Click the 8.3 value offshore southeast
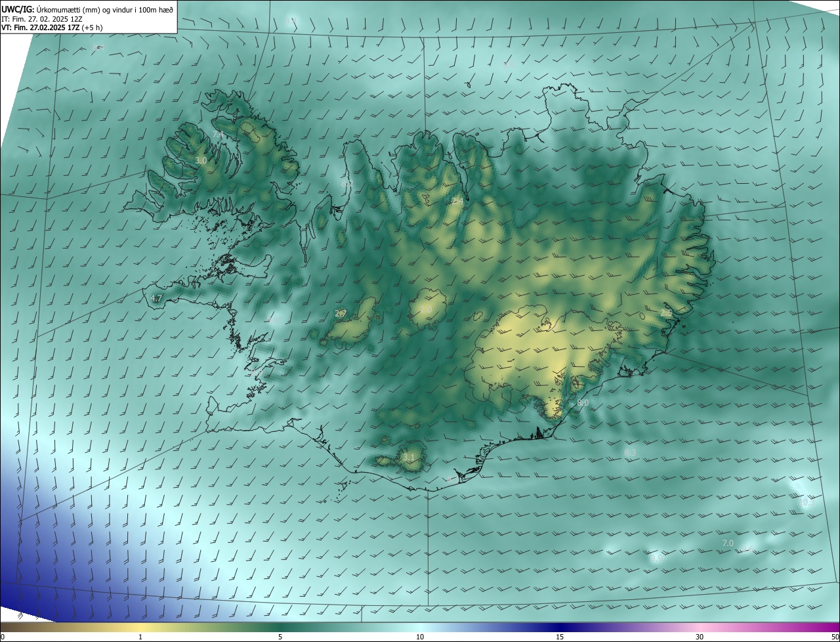Image resolution: width=840 pixels, height=642 pixels. (630, 452)
